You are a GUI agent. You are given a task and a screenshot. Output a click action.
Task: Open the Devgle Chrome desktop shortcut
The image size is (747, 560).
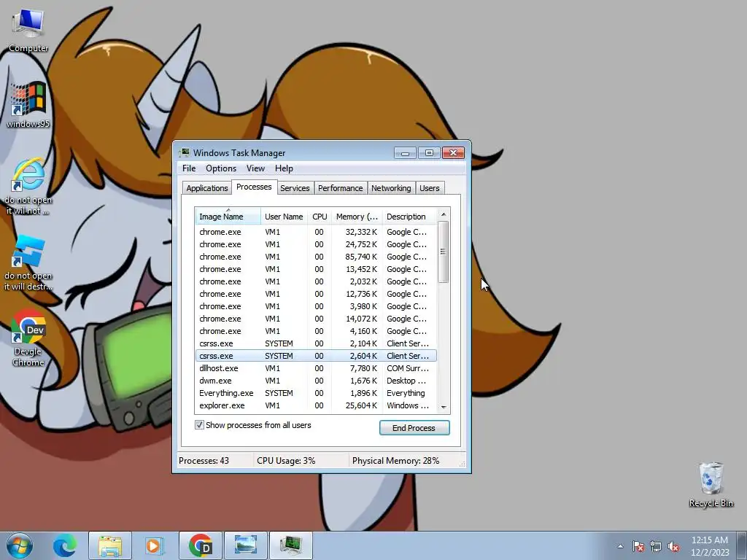[28, 337]
